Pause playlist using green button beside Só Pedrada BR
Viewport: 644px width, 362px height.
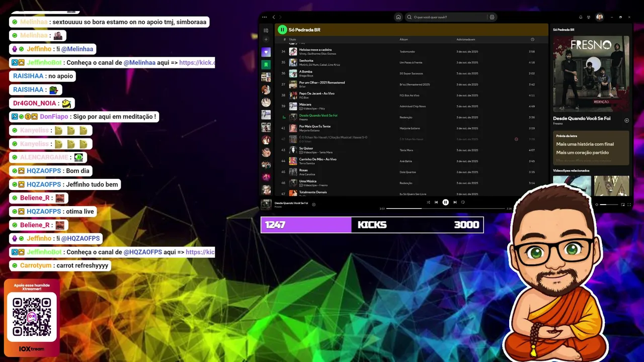[282, 30]
